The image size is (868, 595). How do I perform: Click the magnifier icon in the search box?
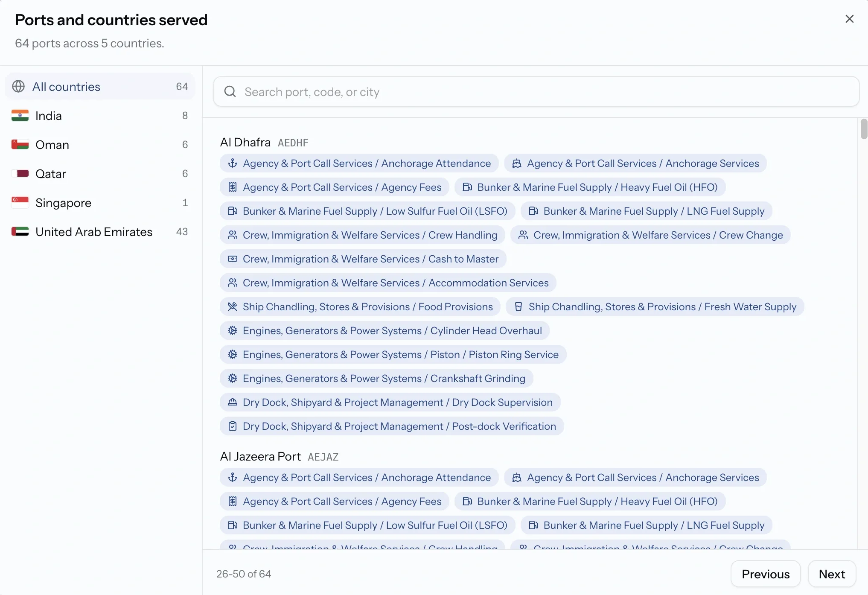(230, 92)
